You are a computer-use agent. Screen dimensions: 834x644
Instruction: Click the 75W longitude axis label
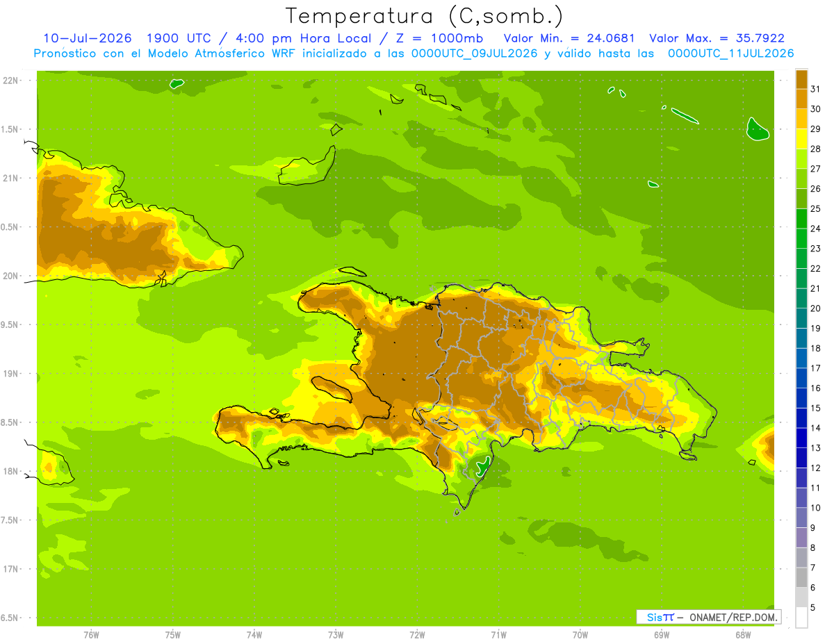[172, 635]
